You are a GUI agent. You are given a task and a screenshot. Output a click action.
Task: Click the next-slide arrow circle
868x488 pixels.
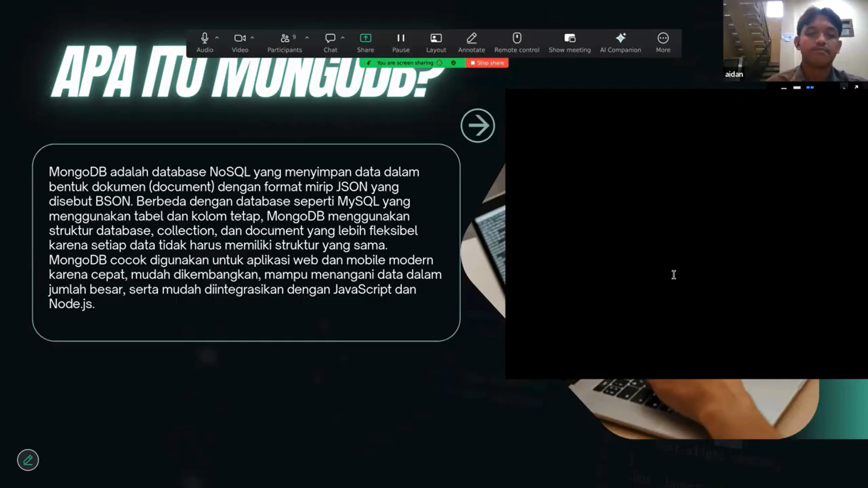(x=478, y=126)
